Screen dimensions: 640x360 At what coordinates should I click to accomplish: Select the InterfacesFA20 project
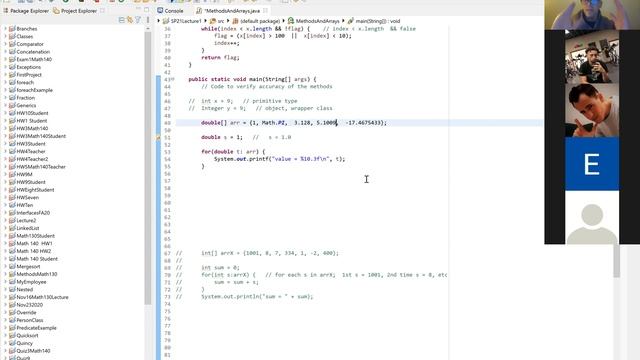pos(33,213)
